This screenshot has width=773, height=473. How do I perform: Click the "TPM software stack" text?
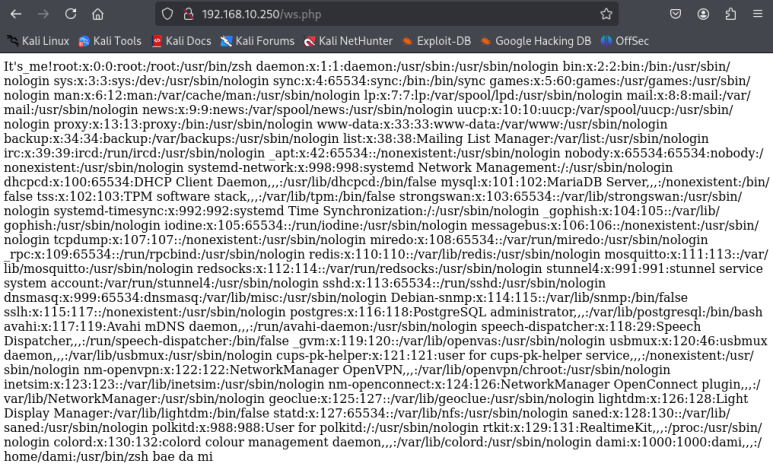tap(185, 196)
